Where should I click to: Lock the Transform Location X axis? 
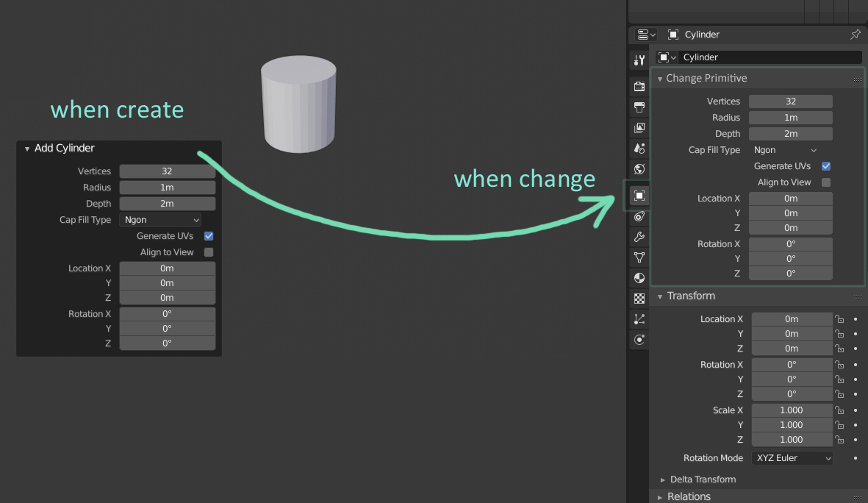point(840,319)
